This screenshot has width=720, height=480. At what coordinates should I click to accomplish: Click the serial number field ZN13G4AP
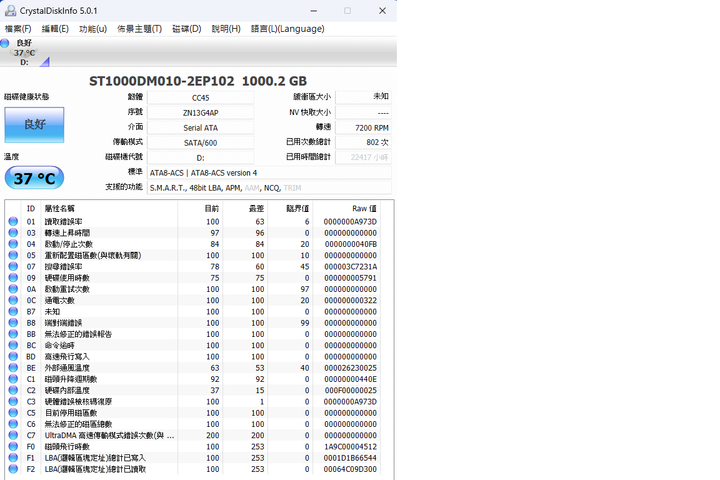click(201, 113)
